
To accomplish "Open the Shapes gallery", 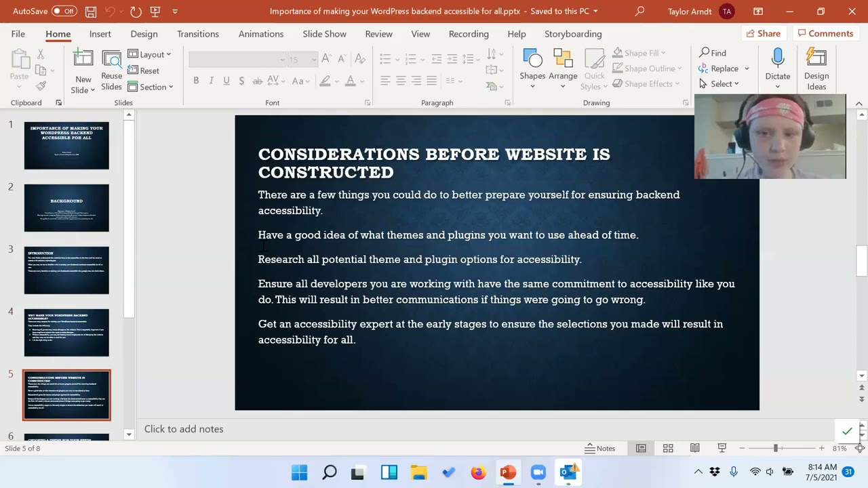I will click(532, 70).
